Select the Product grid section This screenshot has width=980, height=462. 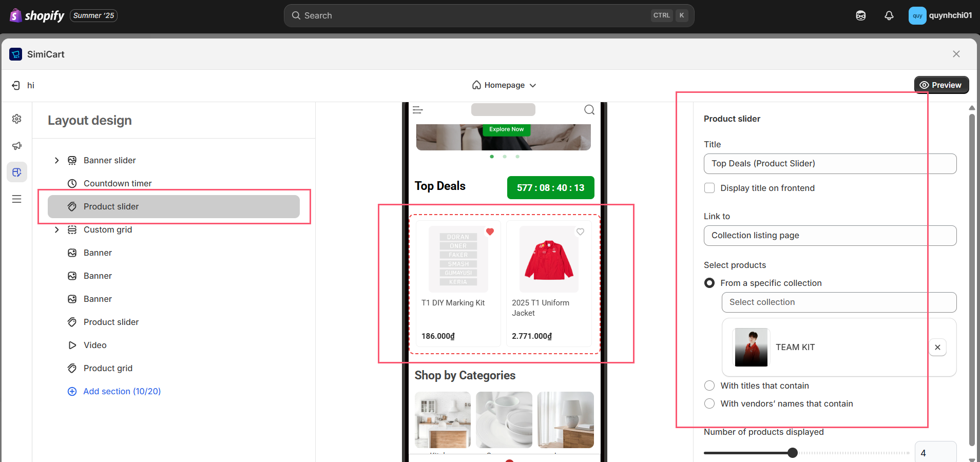point(108,368)
